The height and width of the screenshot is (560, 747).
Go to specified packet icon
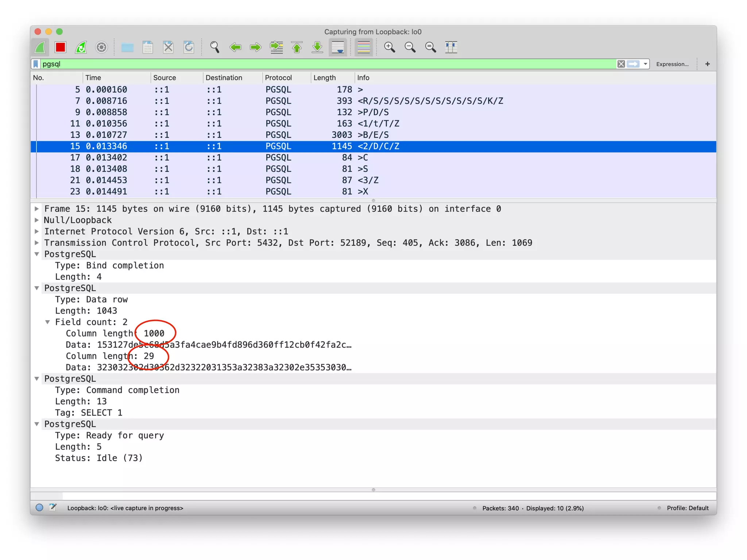pos(276,47)
